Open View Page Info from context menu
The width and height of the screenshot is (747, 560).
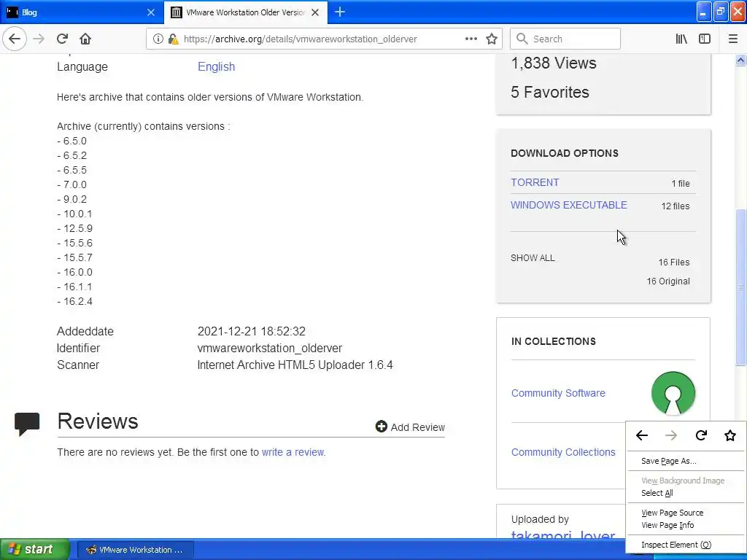[667, 525]
